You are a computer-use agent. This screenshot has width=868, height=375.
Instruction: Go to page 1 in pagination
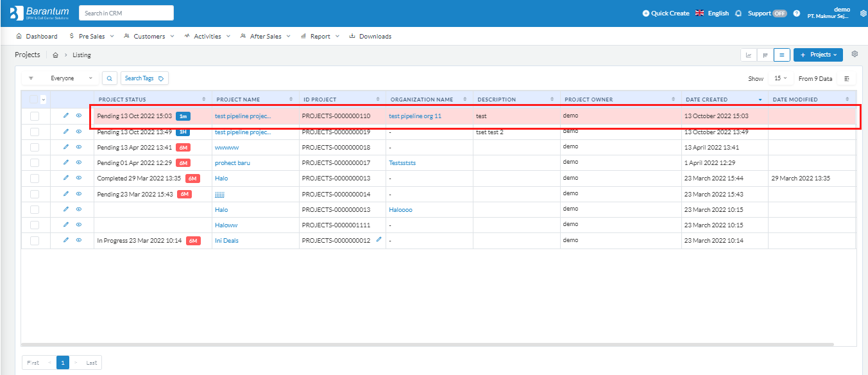click(x=63, y=363)
